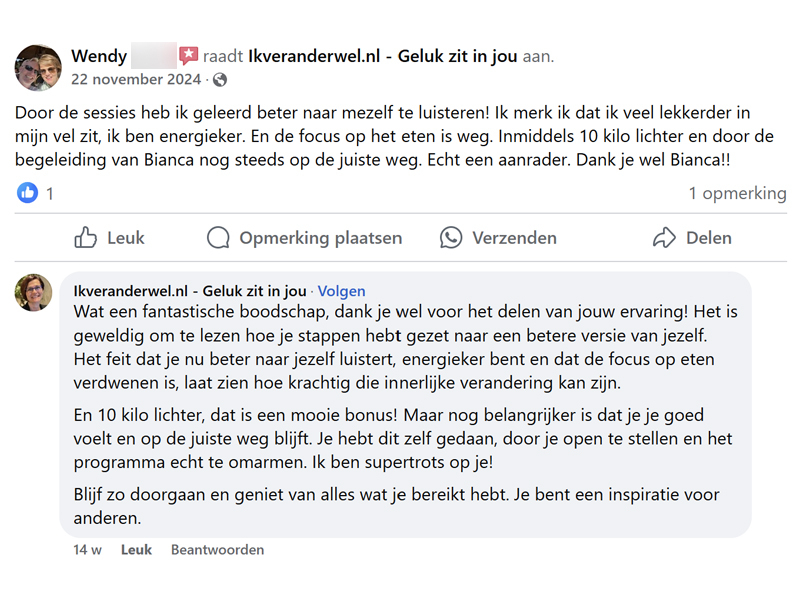Open the 14 w comment timestamp
800x600 pixels.
[x=87, y=549]
